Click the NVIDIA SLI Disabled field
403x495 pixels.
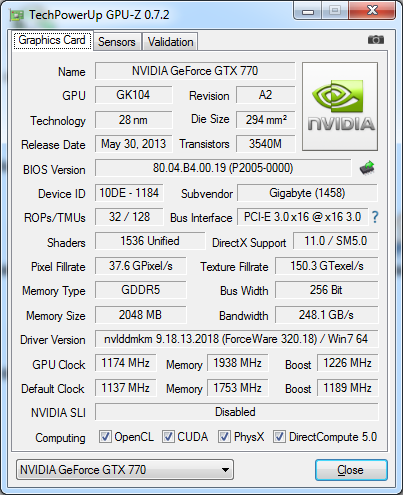(x=237, y=412)
